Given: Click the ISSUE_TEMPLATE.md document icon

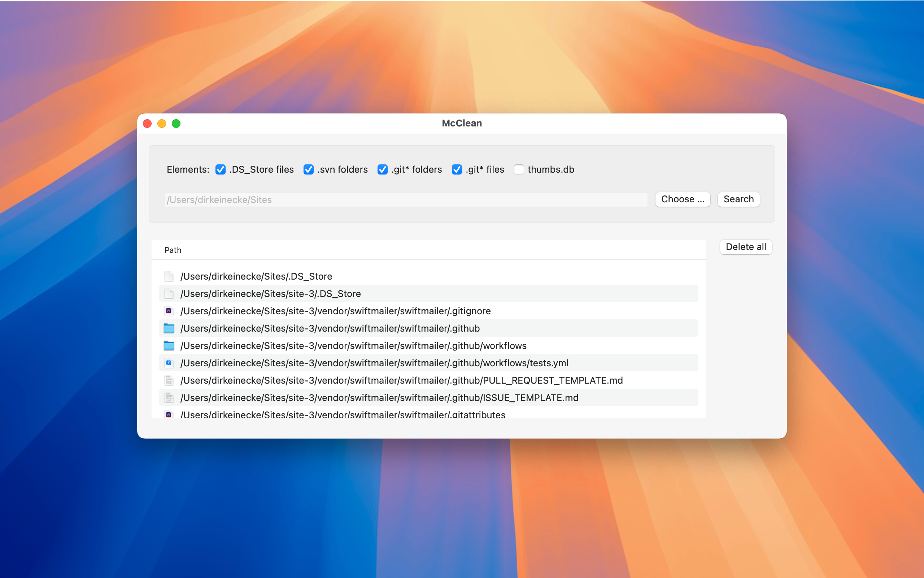Looking at the screenshot, I should [169, 398].
